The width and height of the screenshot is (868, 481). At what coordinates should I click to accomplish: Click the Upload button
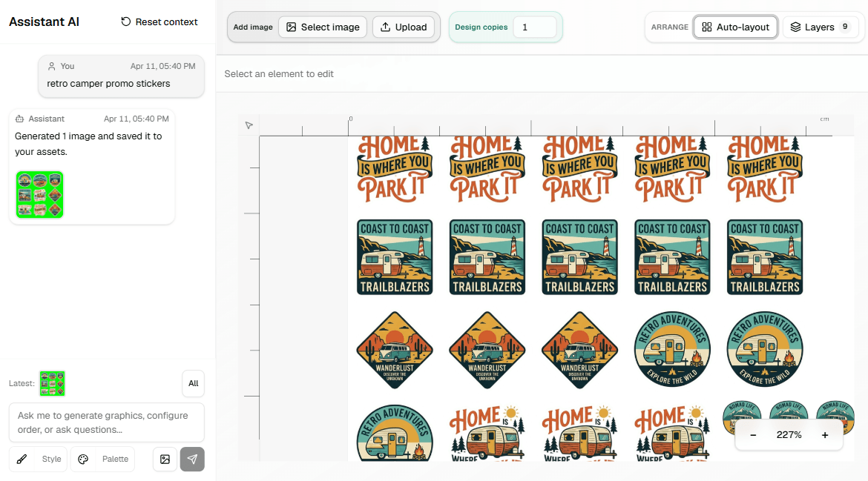[404, 27]
